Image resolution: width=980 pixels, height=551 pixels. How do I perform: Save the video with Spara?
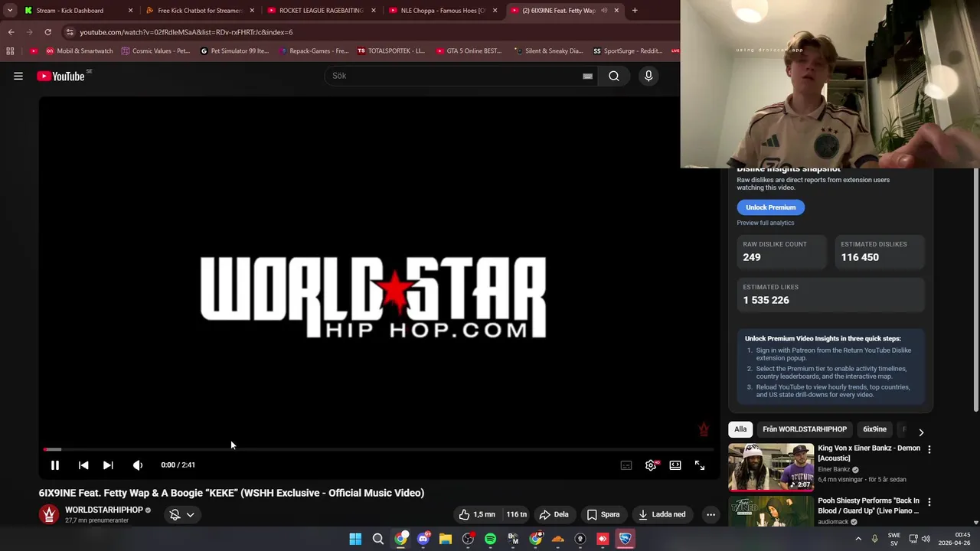click(x=603, y=514)
